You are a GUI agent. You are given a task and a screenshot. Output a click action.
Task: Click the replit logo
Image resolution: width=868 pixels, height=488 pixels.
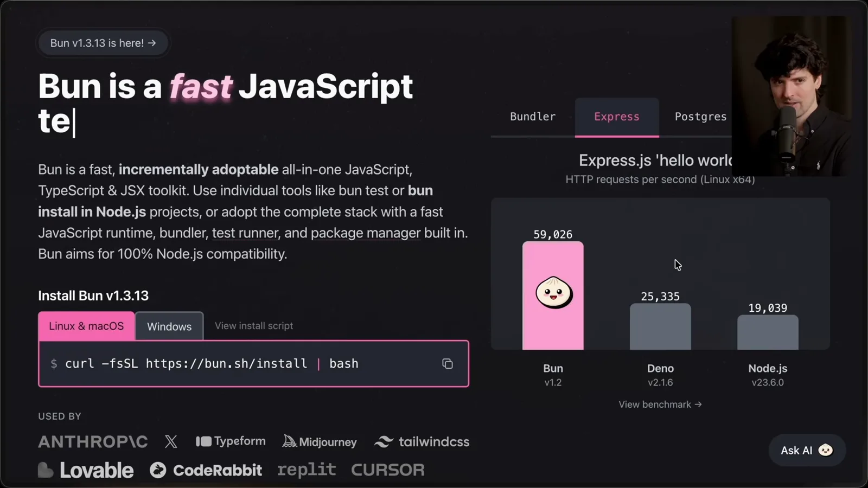(307, 470)
